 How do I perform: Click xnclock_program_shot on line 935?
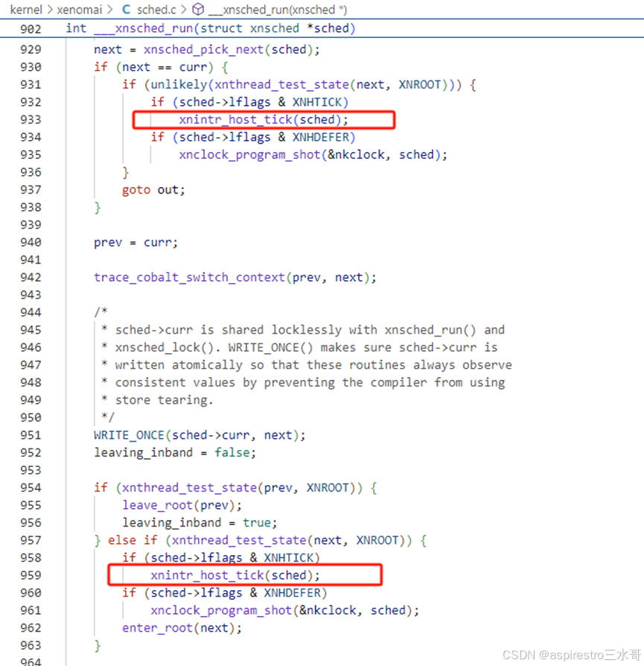click(249, 155)
